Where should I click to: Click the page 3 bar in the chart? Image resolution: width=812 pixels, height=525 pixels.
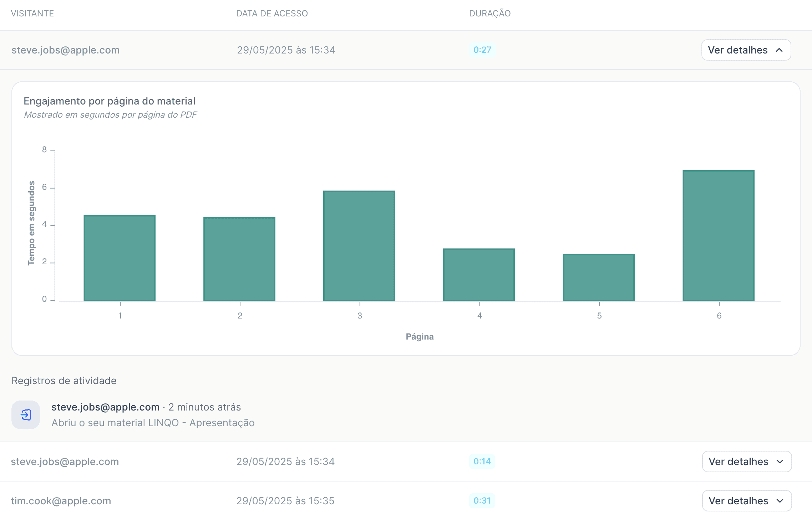coord(359,246)
